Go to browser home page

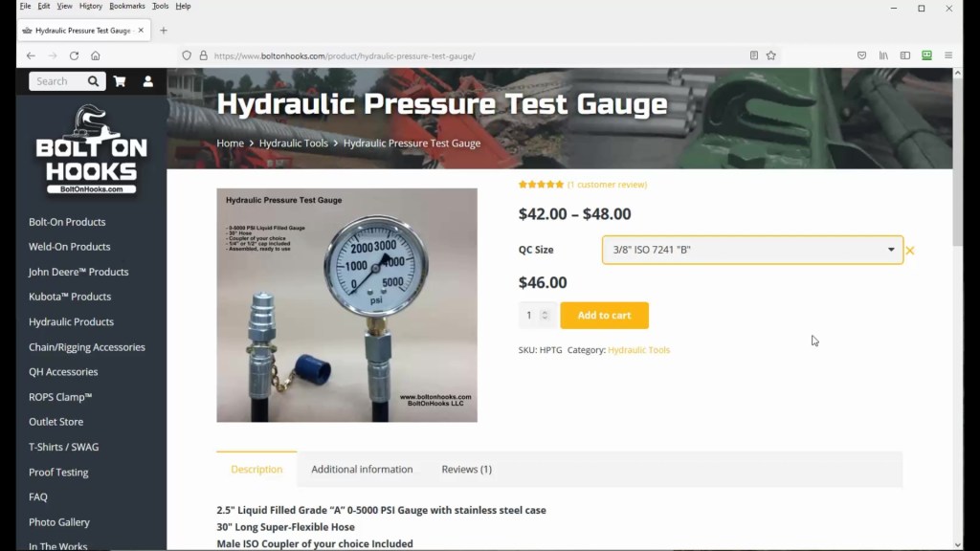[96, 55]
